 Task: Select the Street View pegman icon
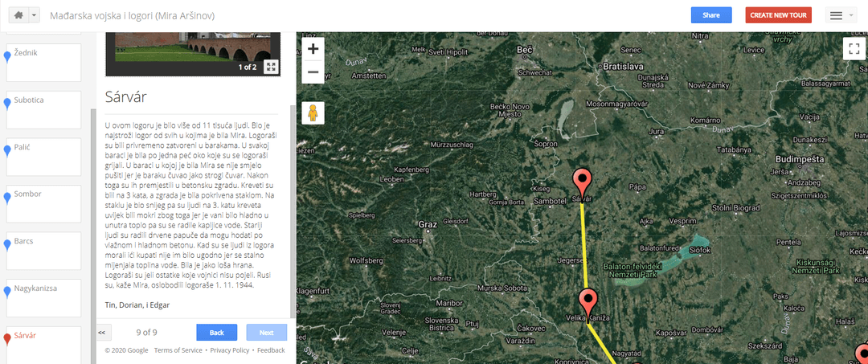313,112
